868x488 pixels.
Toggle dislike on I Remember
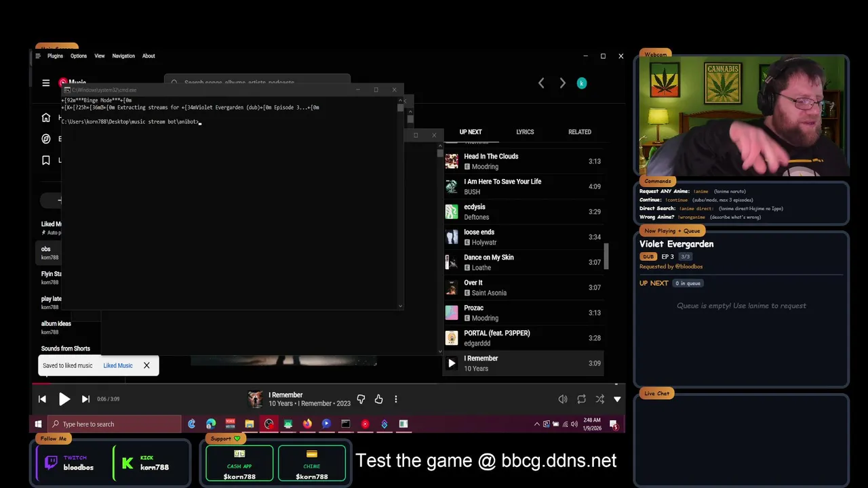coord(361,399)
